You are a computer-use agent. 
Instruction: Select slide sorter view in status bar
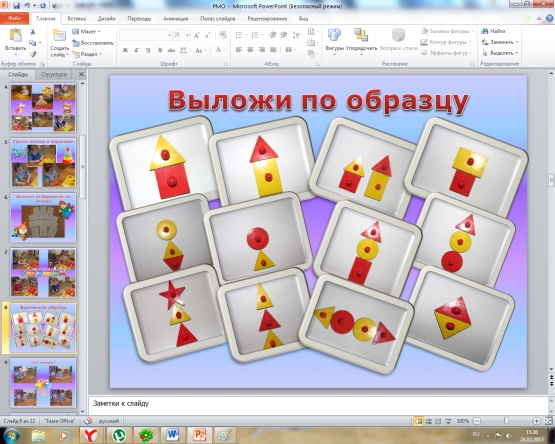click(x=429, y=421)
